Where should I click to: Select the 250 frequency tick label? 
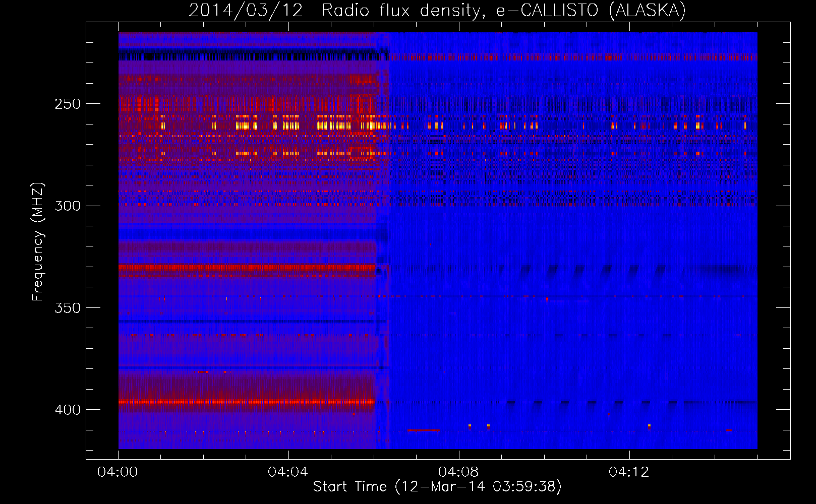pos(68,104)
